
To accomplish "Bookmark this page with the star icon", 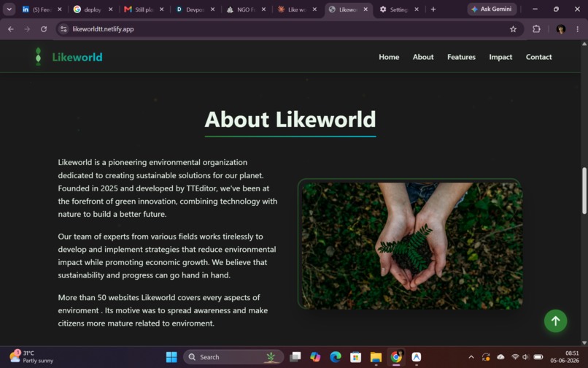I will (x=513, y=29).
